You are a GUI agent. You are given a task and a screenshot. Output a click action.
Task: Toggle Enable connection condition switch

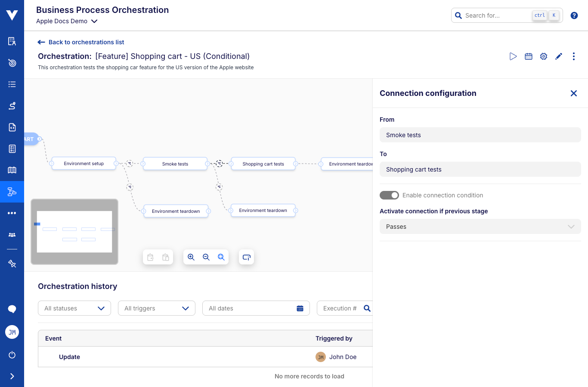389,195
